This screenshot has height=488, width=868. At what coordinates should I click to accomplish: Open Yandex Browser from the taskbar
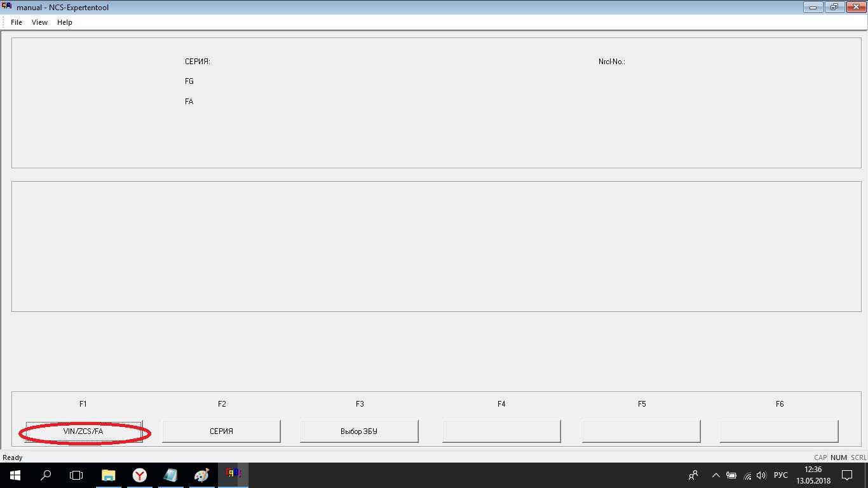tap(140, 475)
